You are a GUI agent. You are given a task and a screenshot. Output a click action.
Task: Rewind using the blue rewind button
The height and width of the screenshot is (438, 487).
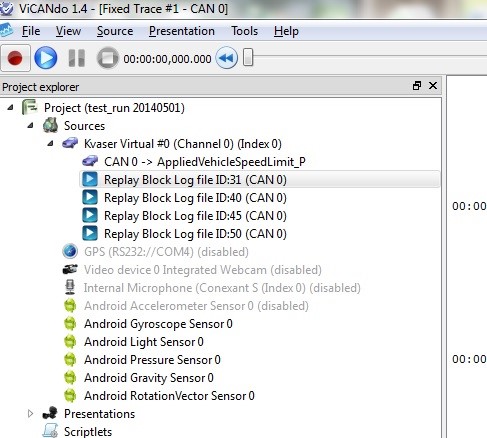(227, 58)
